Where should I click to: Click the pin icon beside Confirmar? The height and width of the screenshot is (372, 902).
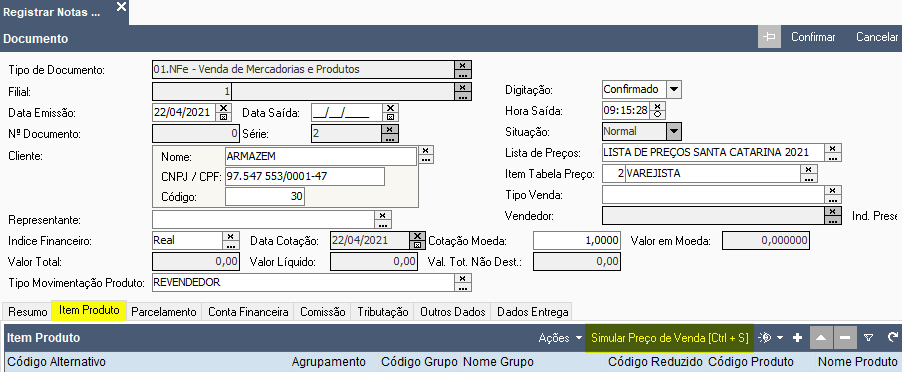[x=769, y=37]
